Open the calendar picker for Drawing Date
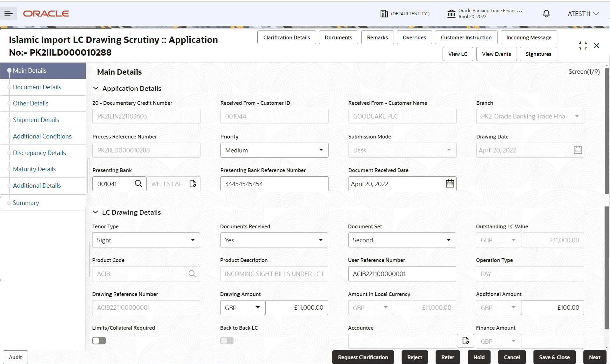 578,150
